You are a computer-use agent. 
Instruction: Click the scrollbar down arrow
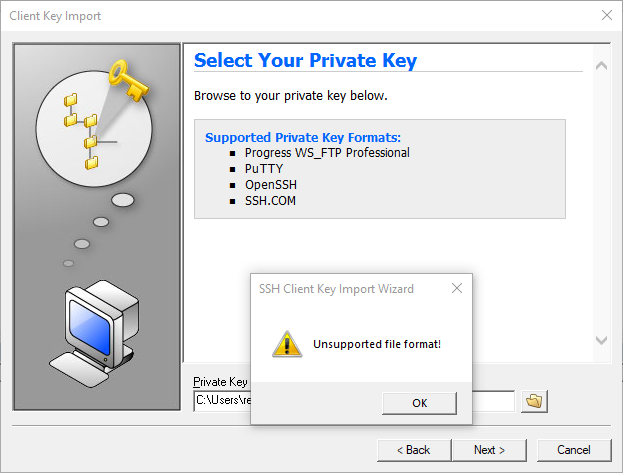(x=601, y=340)
